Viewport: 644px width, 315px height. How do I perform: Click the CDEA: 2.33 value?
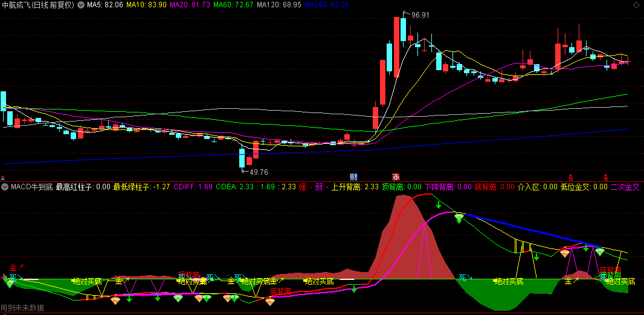(x=235, y=187)
